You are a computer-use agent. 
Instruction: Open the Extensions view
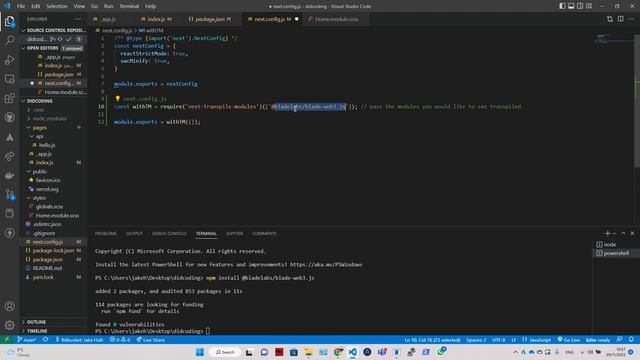click(x=9, y=98)
